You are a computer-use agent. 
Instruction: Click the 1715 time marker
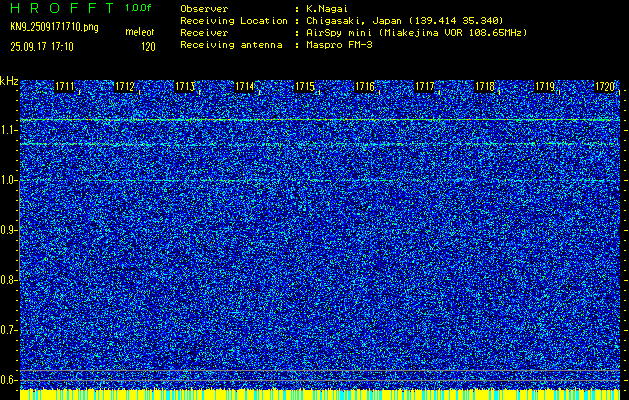click(x=304, y=86)
